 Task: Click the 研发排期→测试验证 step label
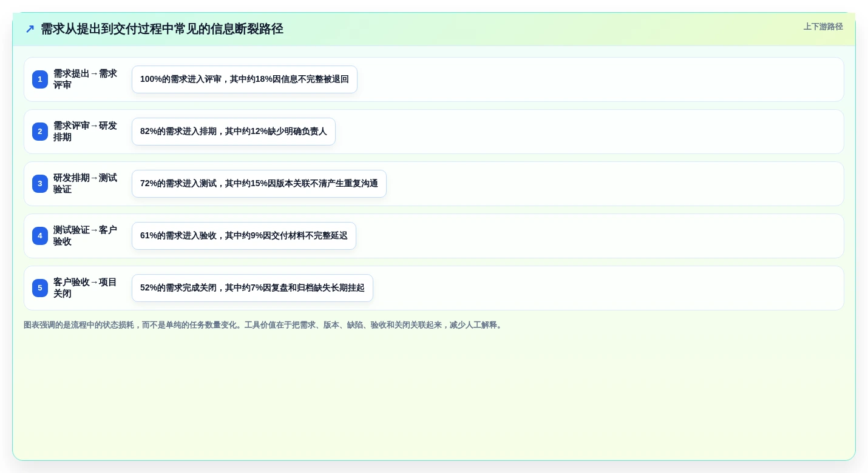(x=85, y=184)
